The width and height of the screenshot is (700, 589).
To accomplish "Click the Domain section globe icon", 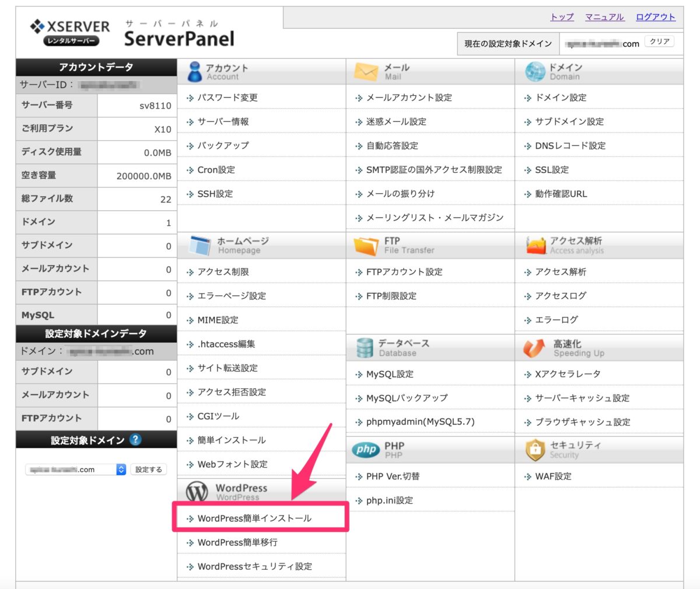I will (535, 72).
